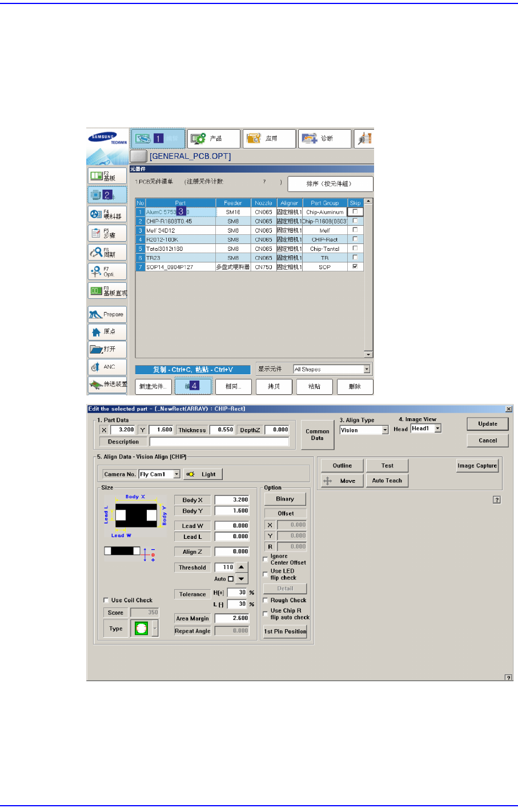Toggle Skip checkbox for SOP14_0804P127 row
This screenshot has width=518, height=812.
[x=355, y=266]
